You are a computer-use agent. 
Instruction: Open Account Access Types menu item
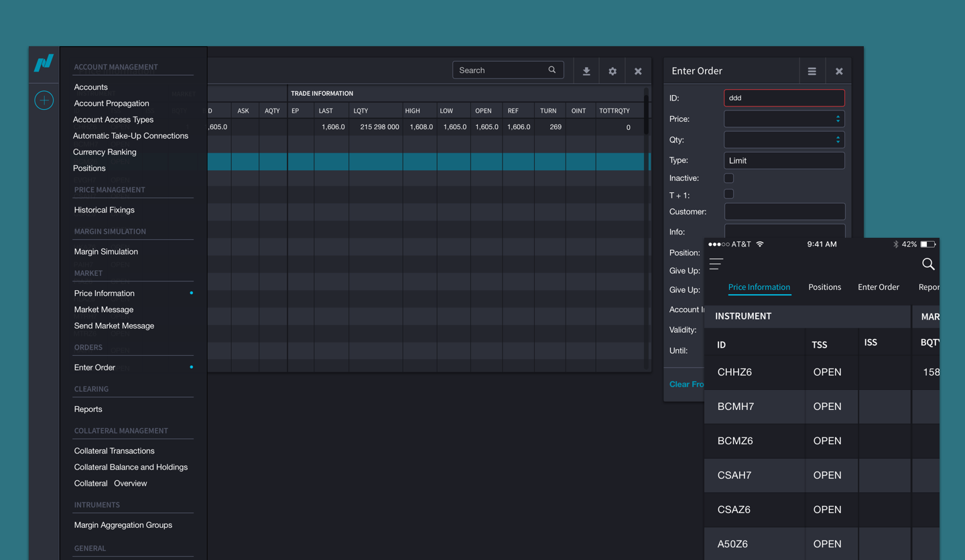point(113,119)
